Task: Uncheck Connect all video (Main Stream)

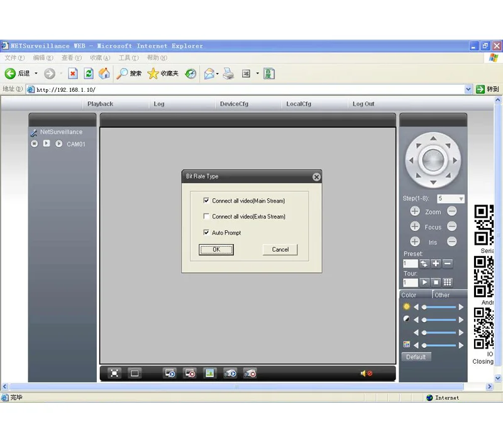Action: coord(206,201)
